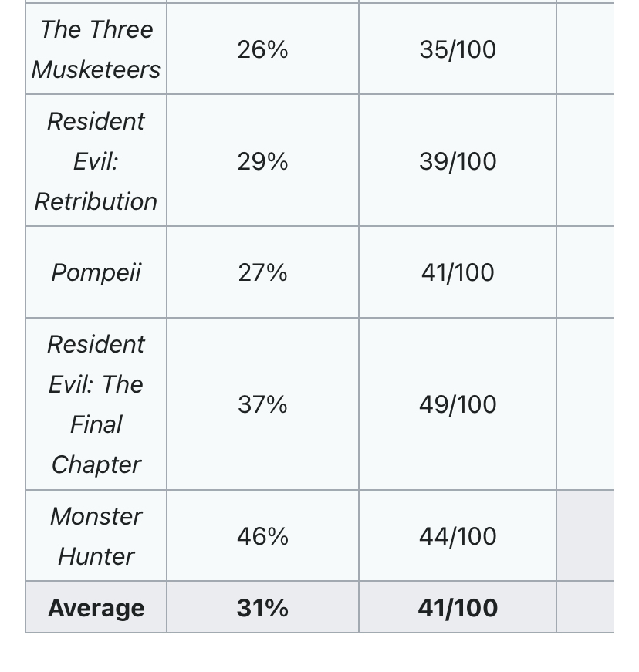Open the Resident Evil: Retribution title
This screenshot has height=672, width=639.
(x=96, y=161)
